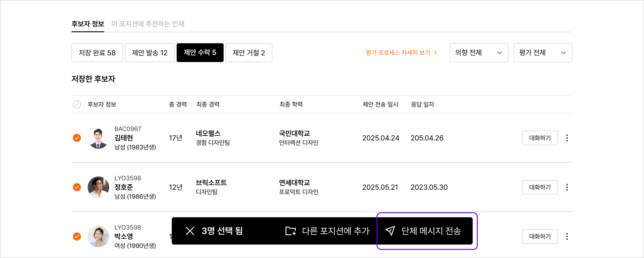The image size is (644, 258).
Task: Uncheck candidate 김태현
Action: (x=77, y=138)
